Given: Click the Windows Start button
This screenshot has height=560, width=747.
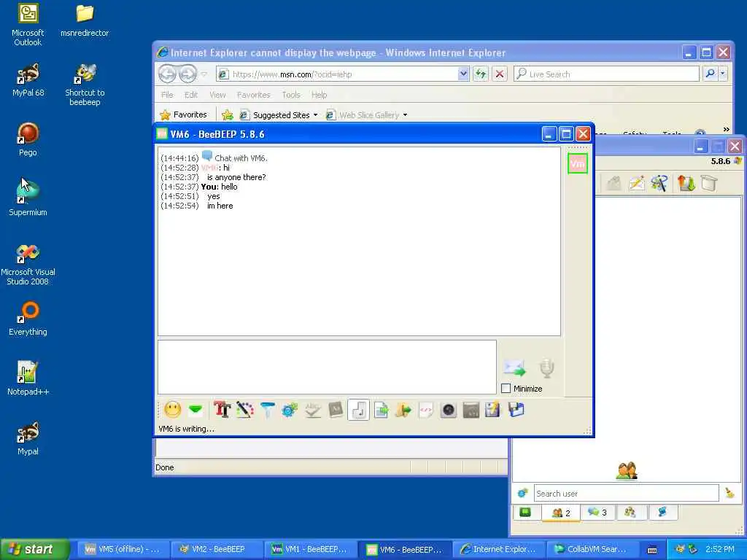Looking at the screenshot, I should 34,549.
